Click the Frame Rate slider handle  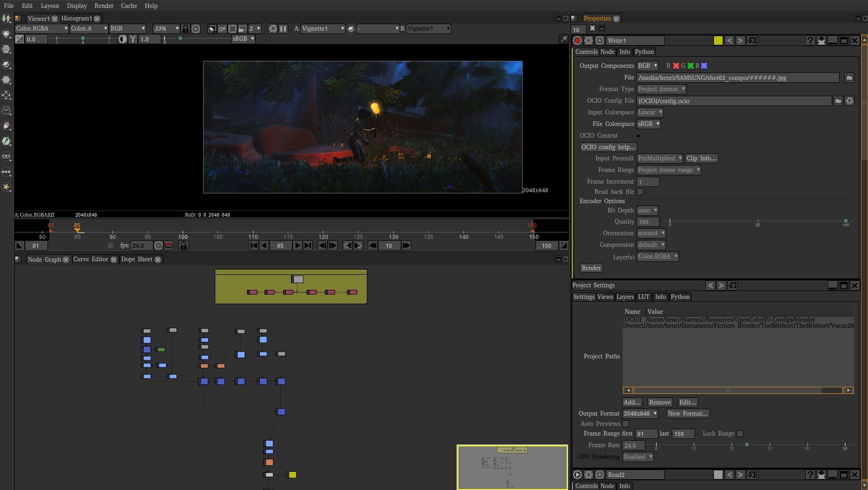[x=747, y=445]
